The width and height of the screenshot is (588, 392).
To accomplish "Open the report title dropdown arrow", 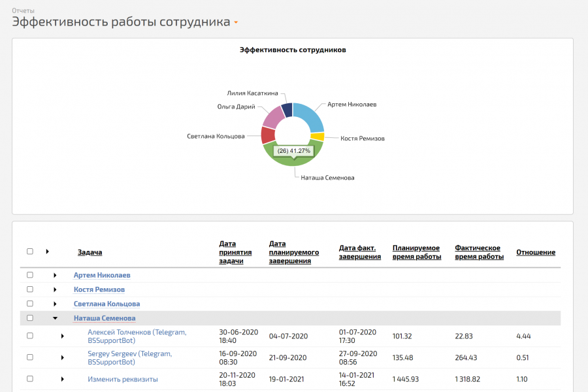I will [x=236, y=23].
